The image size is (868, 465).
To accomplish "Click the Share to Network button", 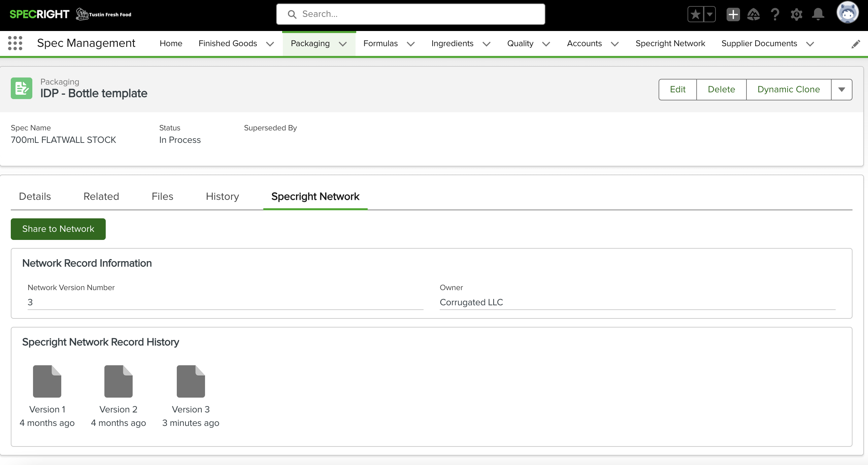I will (x=58, y=229).
